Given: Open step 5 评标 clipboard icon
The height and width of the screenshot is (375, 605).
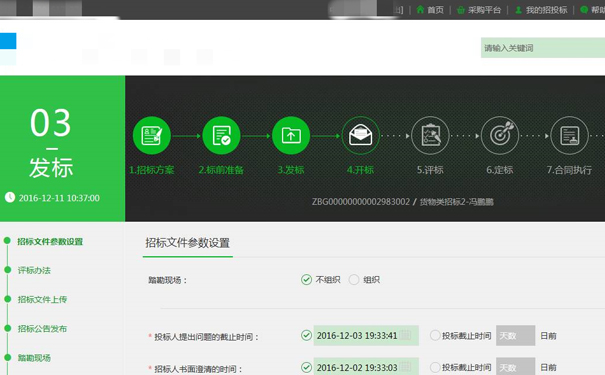Looking at the screenshot, I should (x=430, y=136).
